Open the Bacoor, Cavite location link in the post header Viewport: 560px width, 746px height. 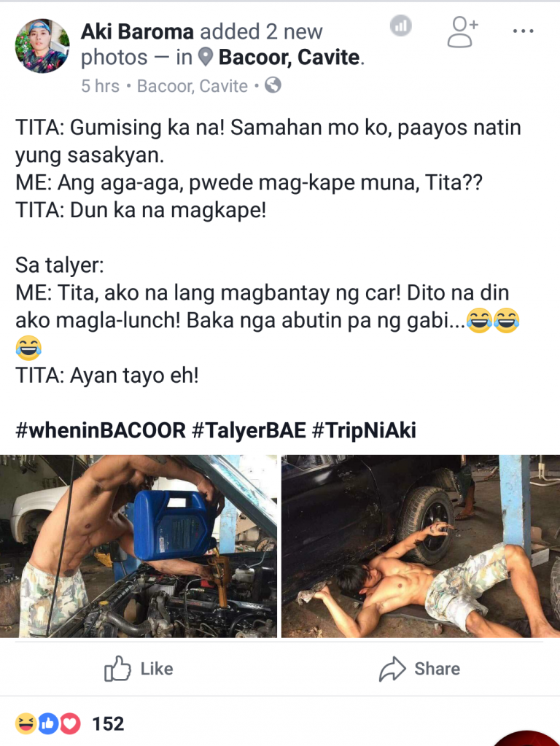[289, 58]
